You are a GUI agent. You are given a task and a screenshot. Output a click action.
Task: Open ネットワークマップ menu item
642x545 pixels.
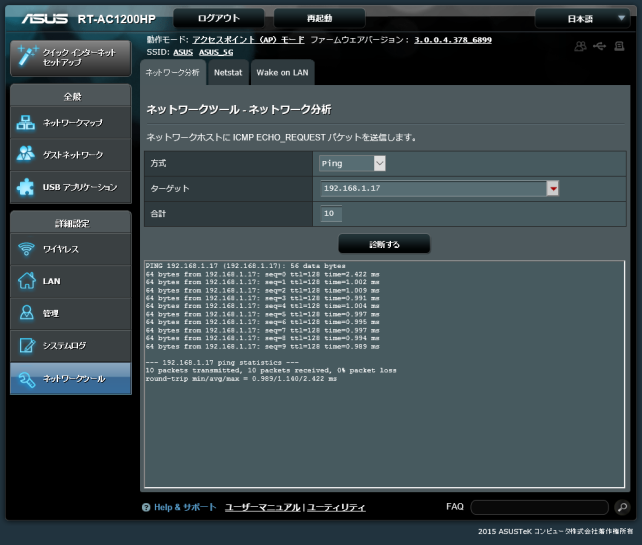point(70,122)
